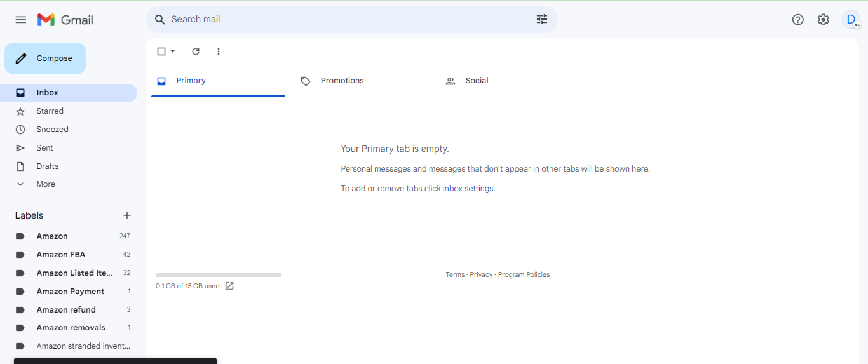The width and height of the screenshot is (868, 364).
Task: Open the Sent folder
Action: [69, 148]
